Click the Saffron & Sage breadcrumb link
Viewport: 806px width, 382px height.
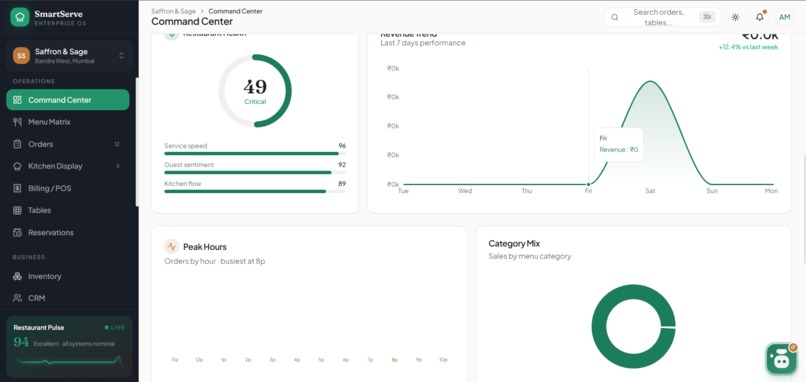(x=173, y=11)
